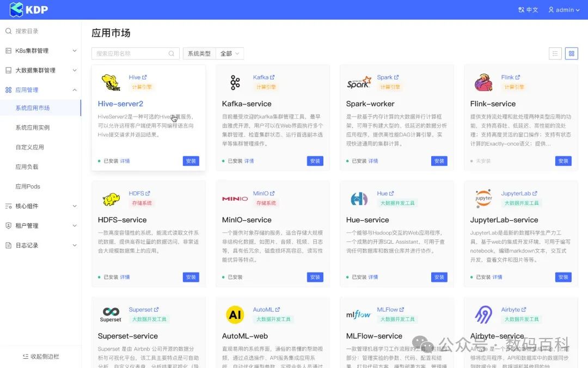The image size is (588, 368).
Task: Click the Hue logo icon
Action: pyautogui.click(x=359, y=198)
